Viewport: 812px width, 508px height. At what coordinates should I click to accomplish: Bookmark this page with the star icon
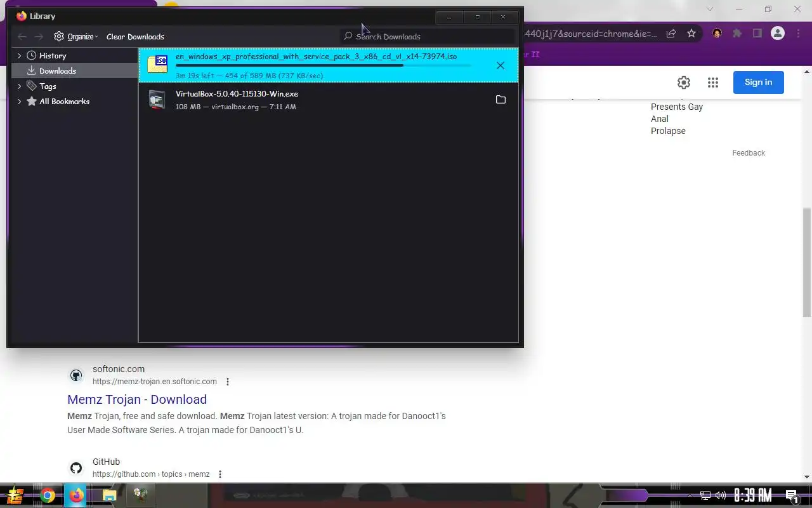pos(691,34)
